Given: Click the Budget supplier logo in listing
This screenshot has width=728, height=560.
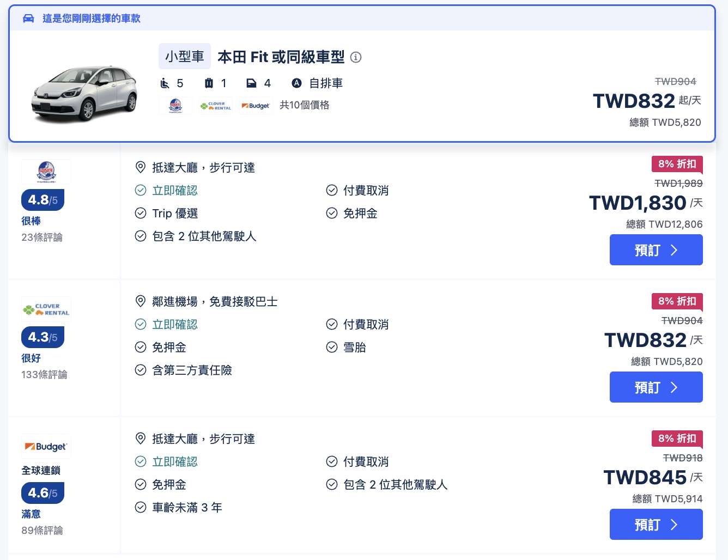Looking at the screenshot, I should (46, 447).
